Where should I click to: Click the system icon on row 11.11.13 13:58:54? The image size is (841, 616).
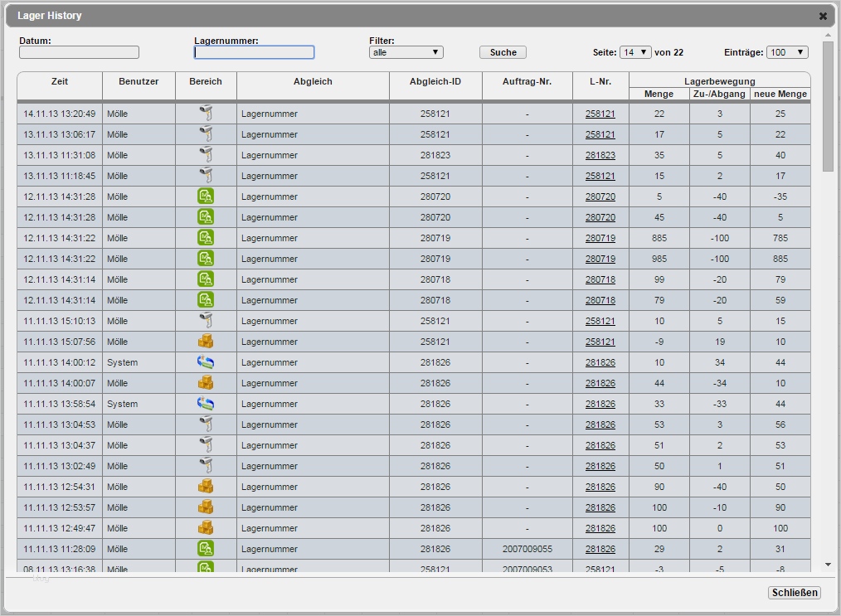point(206,404)
